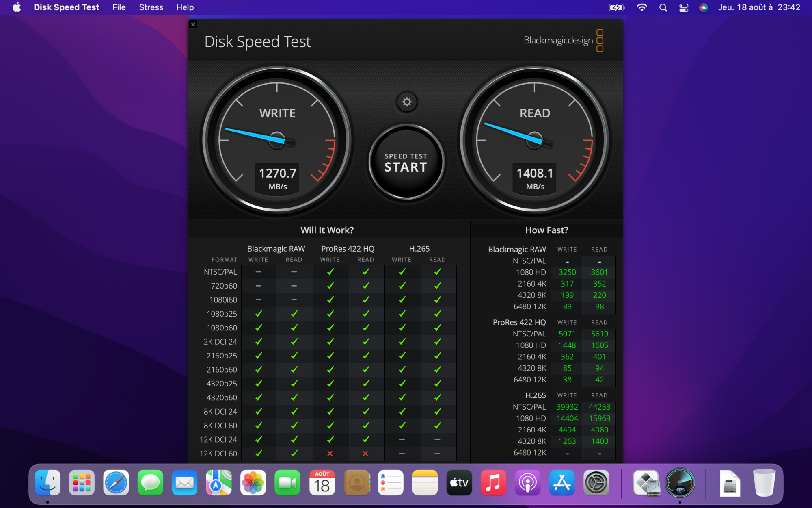Click the Siri menu bar icon
812x508 pixels.
[x=704, y=7]
